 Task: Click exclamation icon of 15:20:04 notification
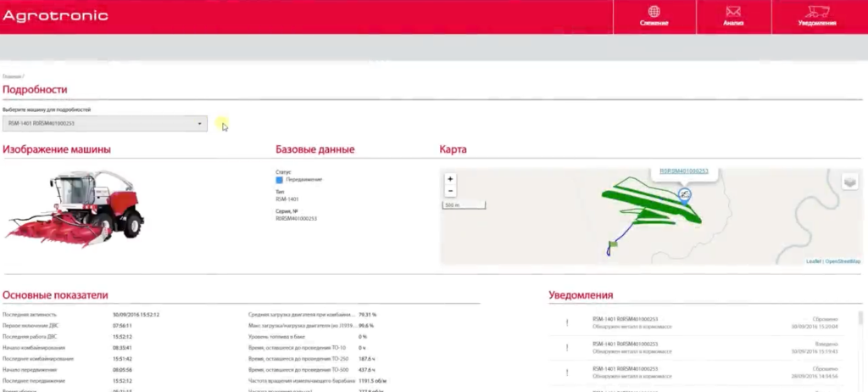(x=566, y=322)
